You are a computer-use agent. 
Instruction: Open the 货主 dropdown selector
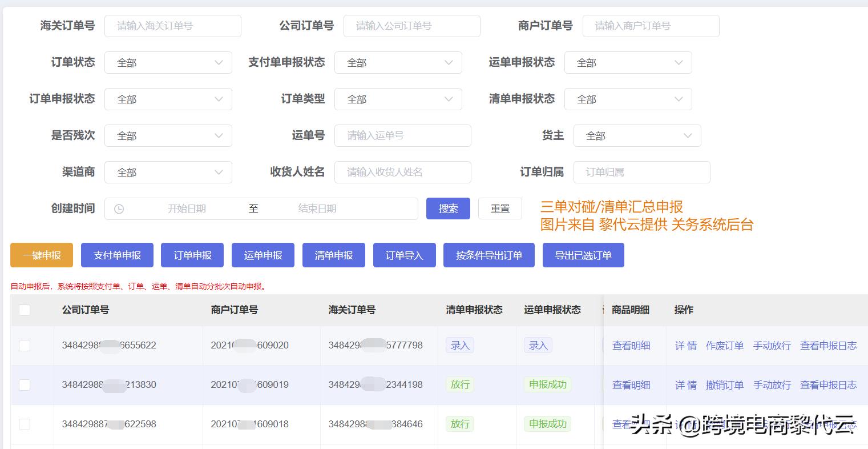click(x=637, y=135)
